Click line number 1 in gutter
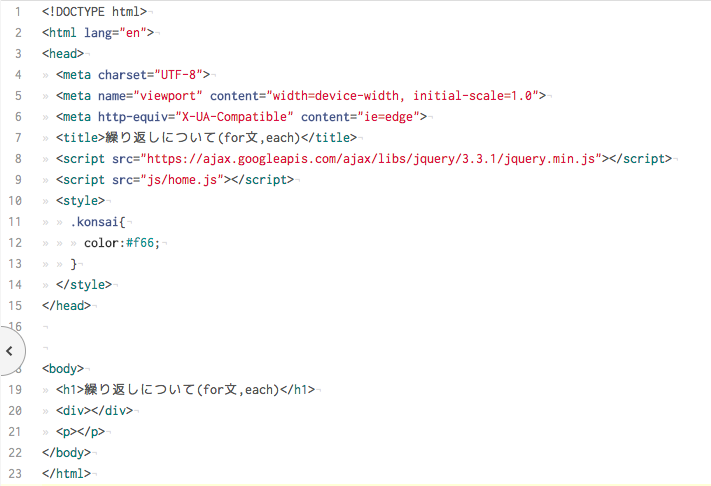Screen dimensions: 711x486 (18, 12)
